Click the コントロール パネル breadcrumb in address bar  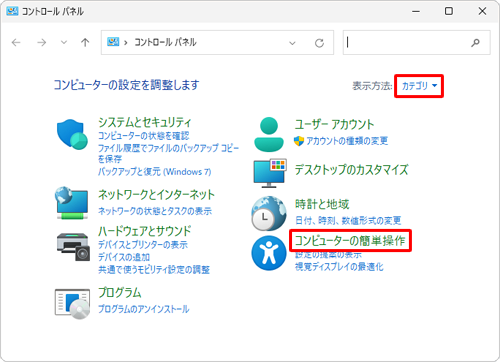[x=165, y=42]
